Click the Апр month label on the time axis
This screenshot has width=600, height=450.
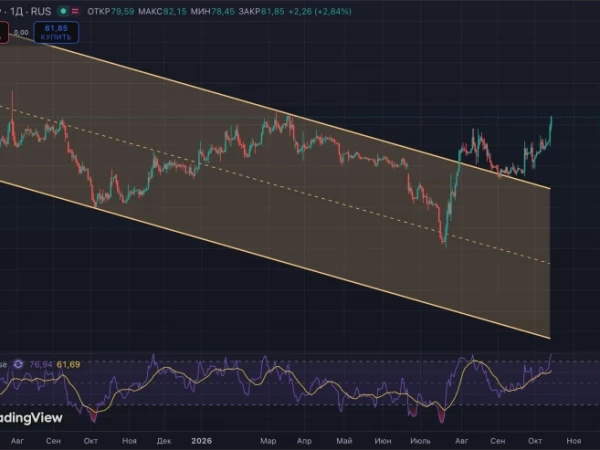[305, 441]
